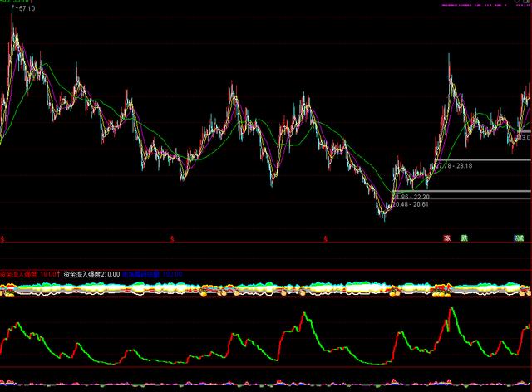Click the 资金流入强度2: 0.00 indicator label
The height and width of the screenshot is (392, 532).
[91, 274]
